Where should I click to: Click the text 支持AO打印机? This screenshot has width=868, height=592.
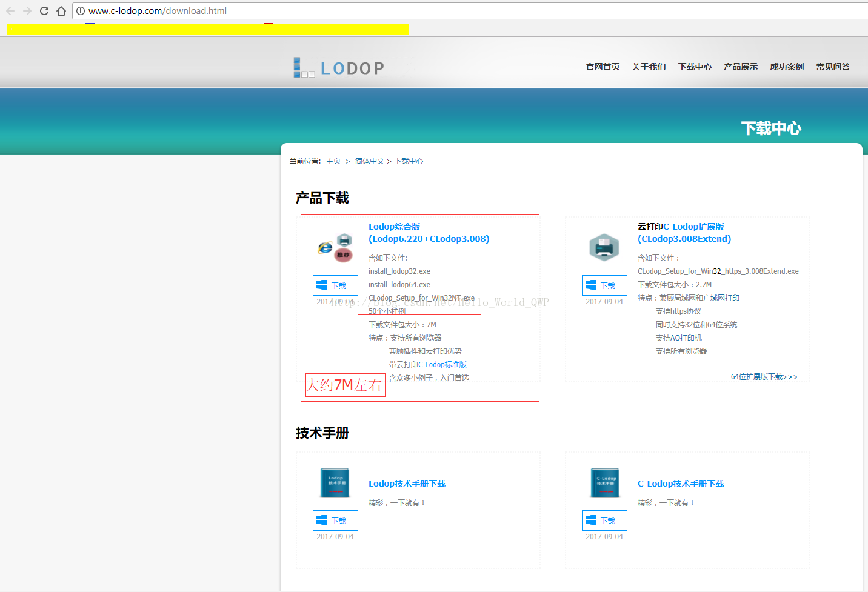tap(679, 338)
